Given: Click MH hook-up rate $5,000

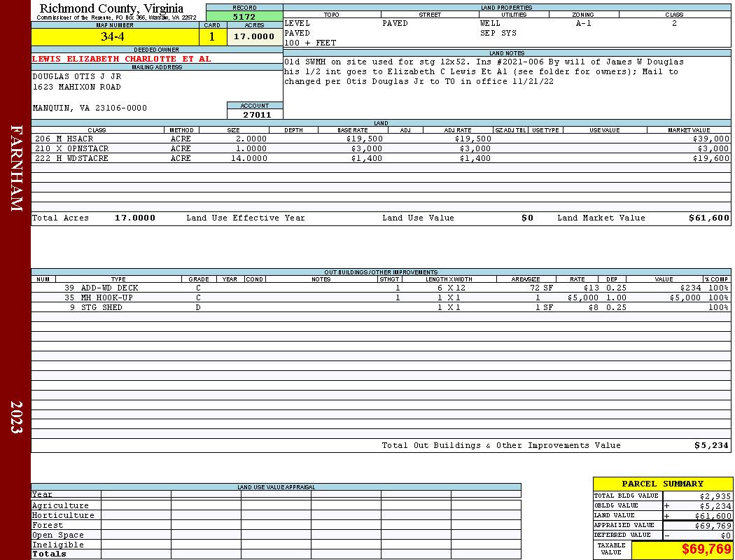Looking at the screenshot, I should 582,297.
